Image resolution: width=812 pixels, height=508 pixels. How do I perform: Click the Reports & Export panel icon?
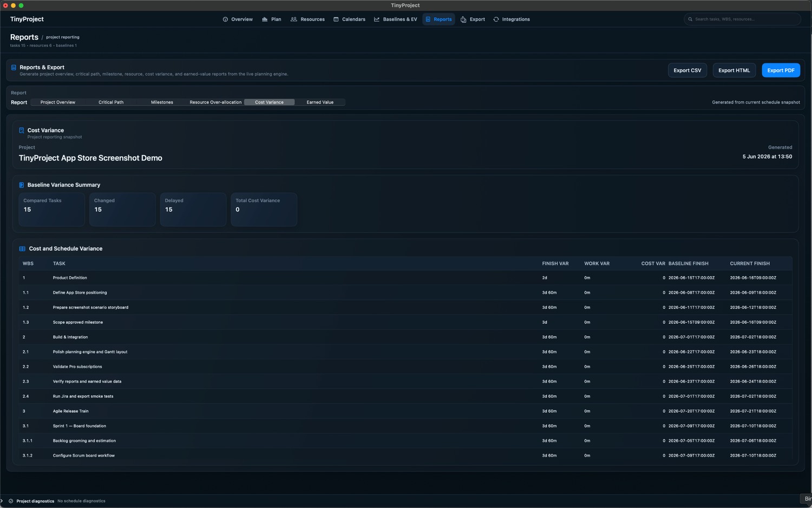14,68
